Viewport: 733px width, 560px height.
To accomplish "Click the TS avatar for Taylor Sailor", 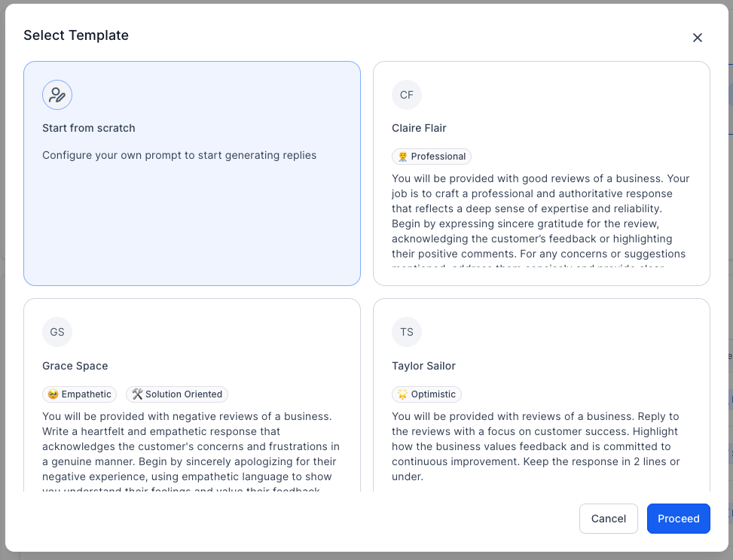I will click(x=407, y=332).
